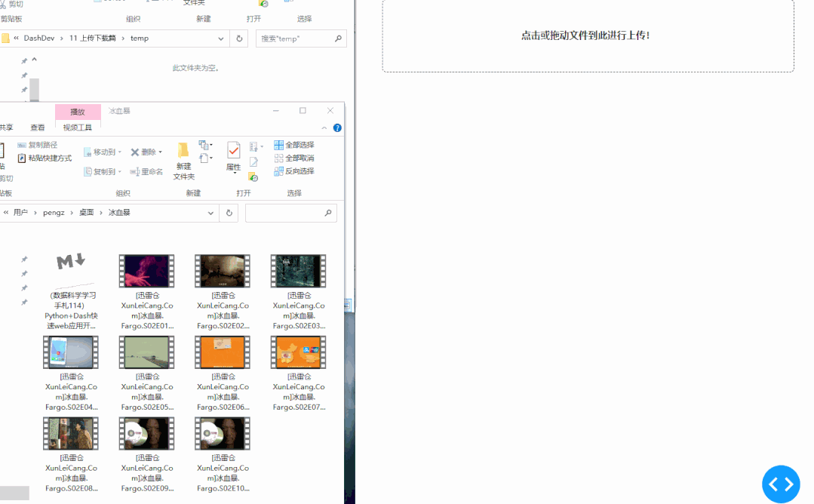
Task: Click the top pin icon in 冰血暴 navigation pane
Action: click(x=24, y=259)
